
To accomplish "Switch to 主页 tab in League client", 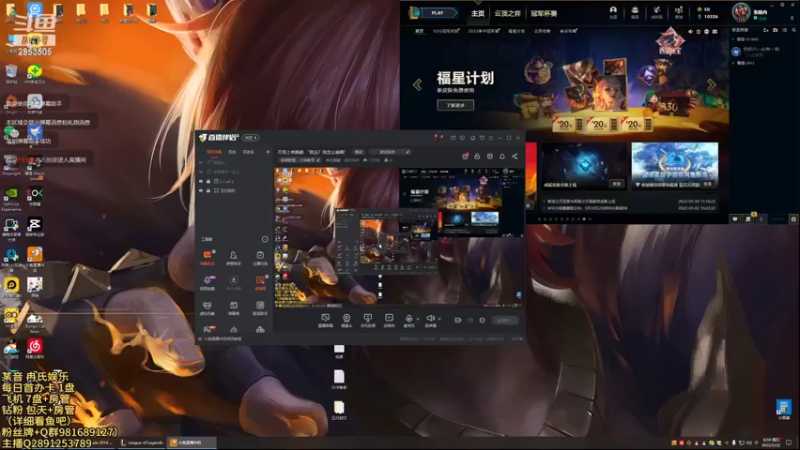I will pyautogui.click(x=478, y=13).
